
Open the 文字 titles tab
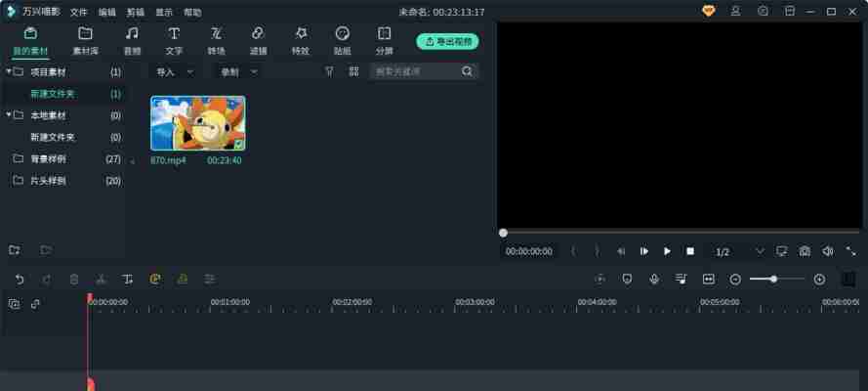[x=174, y=41]
